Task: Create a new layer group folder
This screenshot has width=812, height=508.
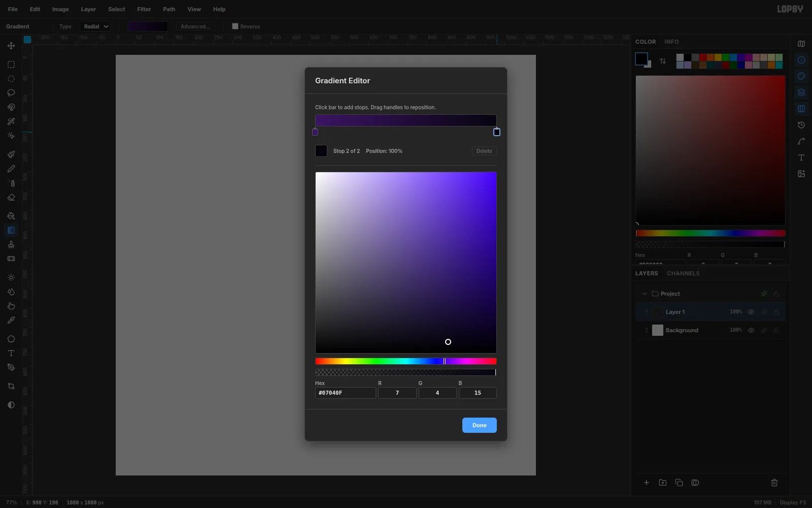Action: 663,483
